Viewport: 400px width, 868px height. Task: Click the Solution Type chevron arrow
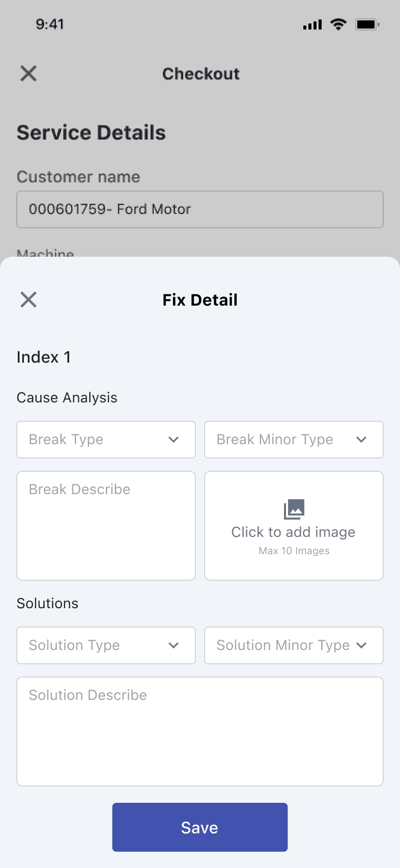click(x=174, y=645)
